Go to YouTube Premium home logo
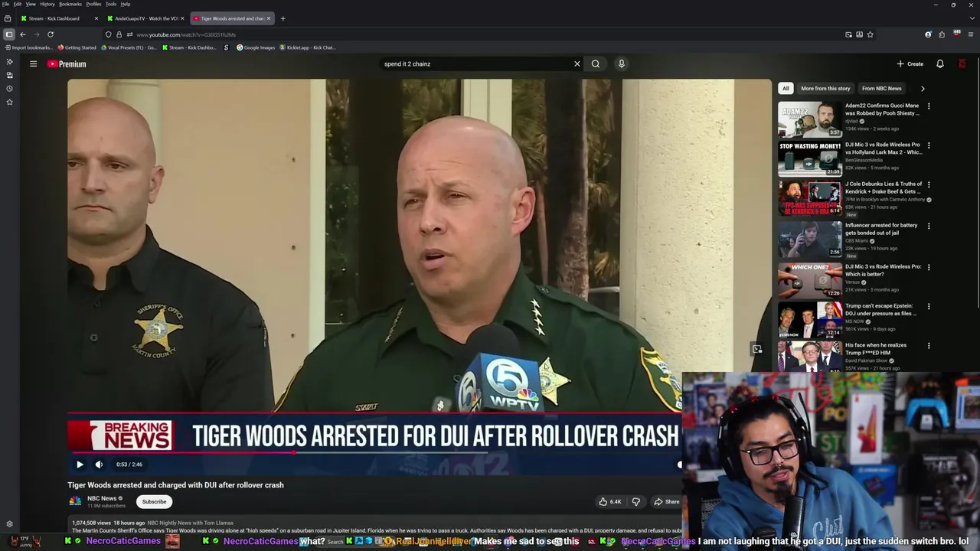This screenshot has width=980, height=551. tap(67, 64)
